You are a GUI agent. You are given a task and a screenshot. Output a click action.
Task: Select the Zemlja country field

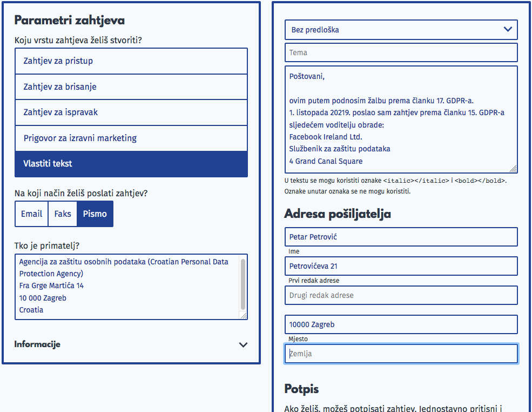click(x=401, y=353)
